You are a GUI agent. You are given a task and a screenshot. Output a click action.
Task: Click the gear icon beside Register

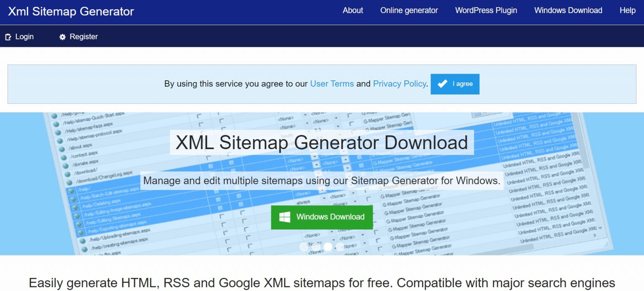tap(62, 36)
